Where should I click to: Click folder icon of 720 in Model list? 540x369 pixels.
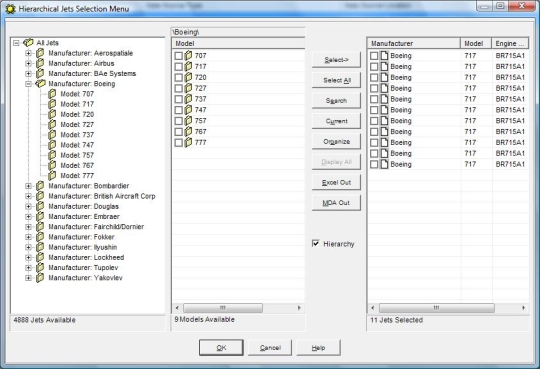(x=188, y=77)
